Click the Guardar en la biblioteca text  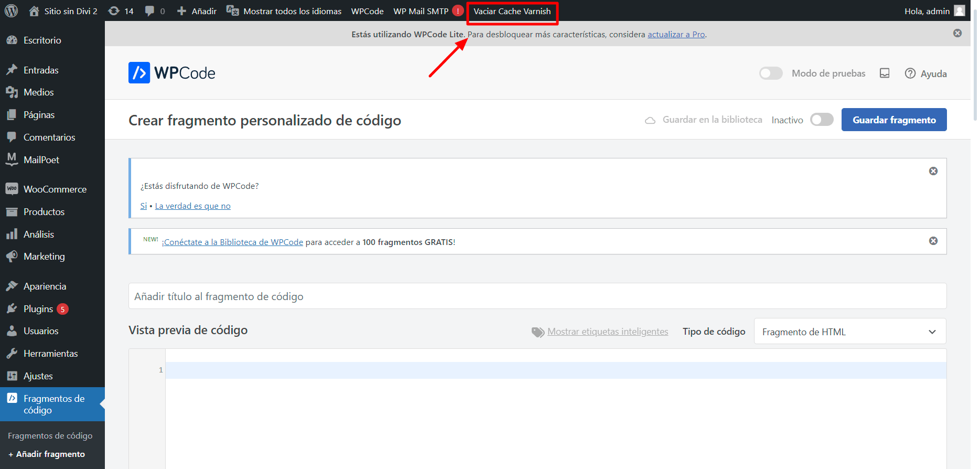point(713,120)
